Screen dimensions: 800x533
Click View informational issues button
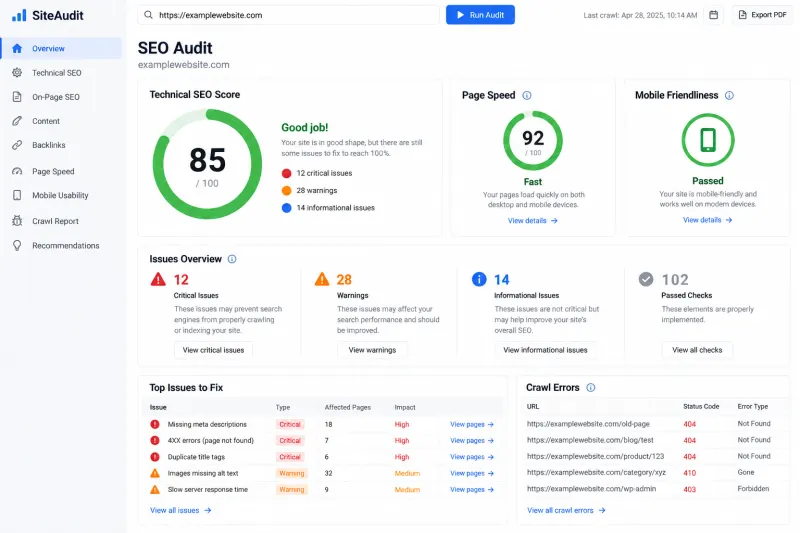tap(545, 350)
